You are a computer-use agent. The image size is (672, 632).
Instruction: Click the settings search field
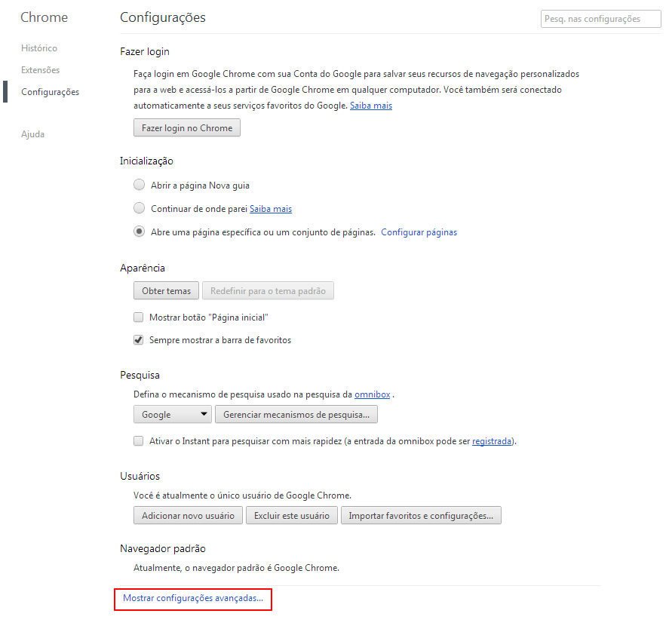click(x=600, y=19)
